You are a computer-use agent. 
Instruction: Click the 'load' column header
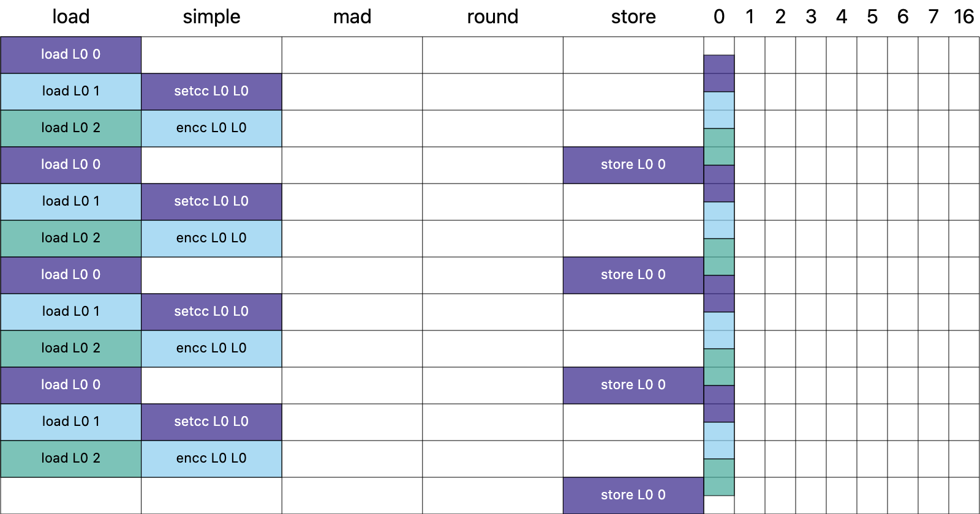coord(70,17)
